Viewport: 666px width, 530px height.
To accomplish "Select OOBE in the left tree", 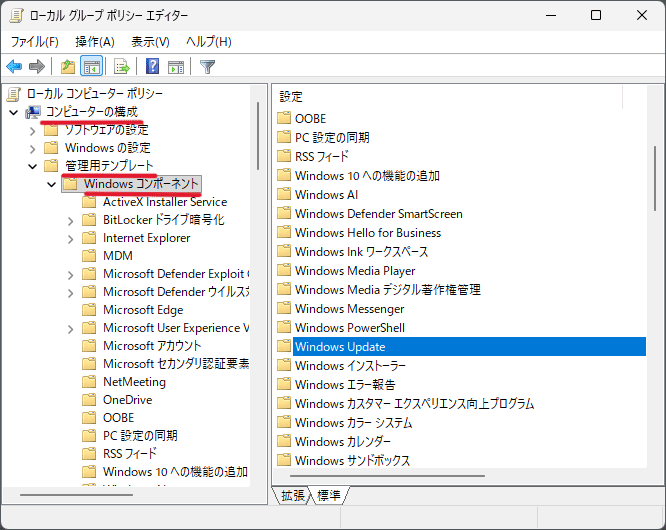I will coord(119,418).
